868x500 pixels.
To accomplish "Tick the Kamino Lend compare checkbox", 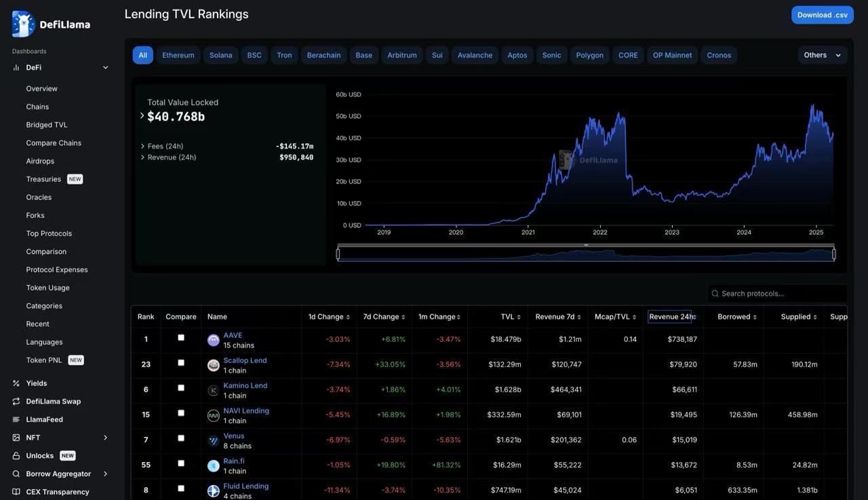I will tap(181, 387).
